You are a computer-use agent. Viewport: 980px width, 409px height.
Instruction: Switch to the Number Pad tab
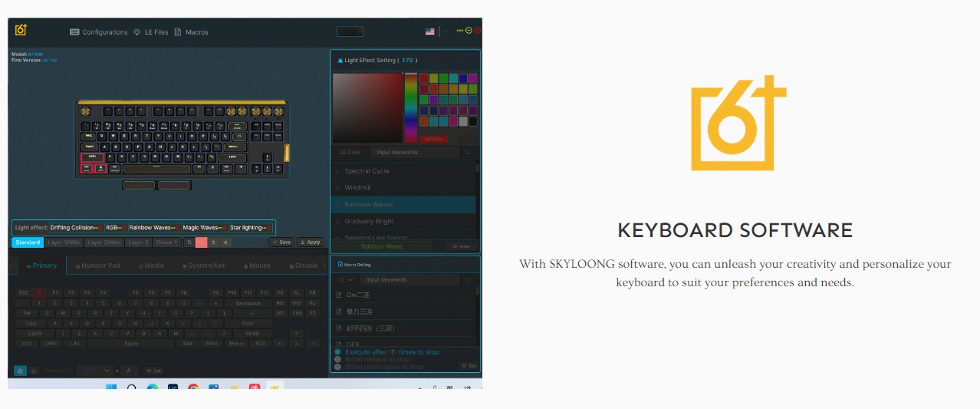click(97, 266)
